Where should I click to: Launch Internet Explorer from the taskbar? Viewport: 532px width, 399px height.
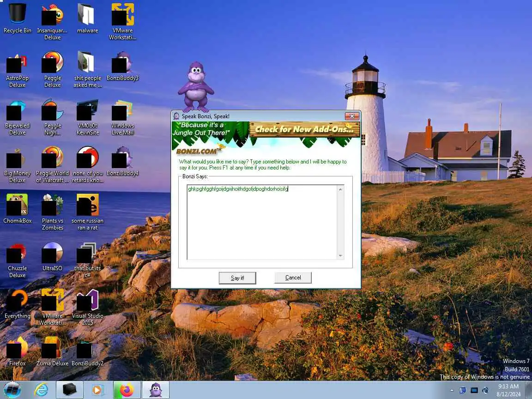41,390
